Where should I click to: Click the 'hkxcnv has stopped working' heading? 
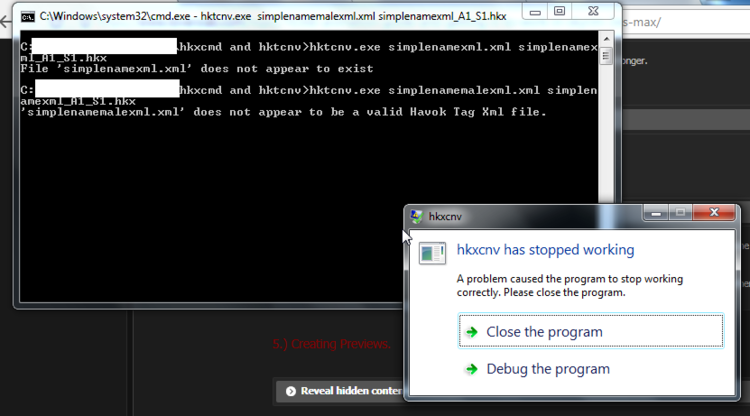pyautogui.click(x=545, y=250)
